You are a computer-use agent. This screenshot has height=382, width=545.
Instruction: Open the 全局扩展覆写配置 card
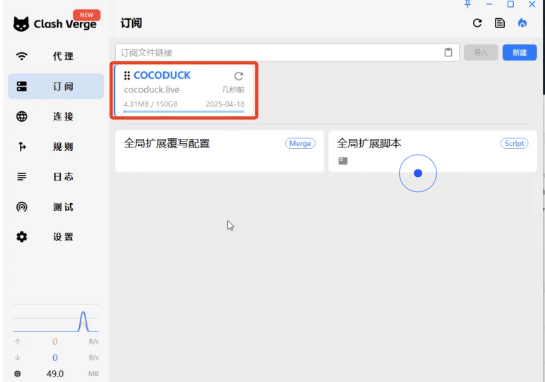click(220, 151)
